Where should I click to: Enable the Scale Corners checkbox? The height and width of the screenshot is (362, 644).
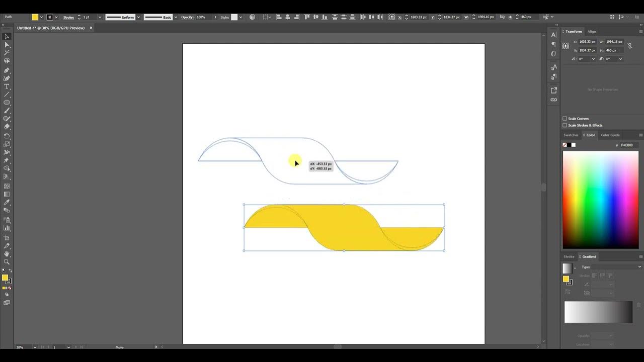coord(565,118)
